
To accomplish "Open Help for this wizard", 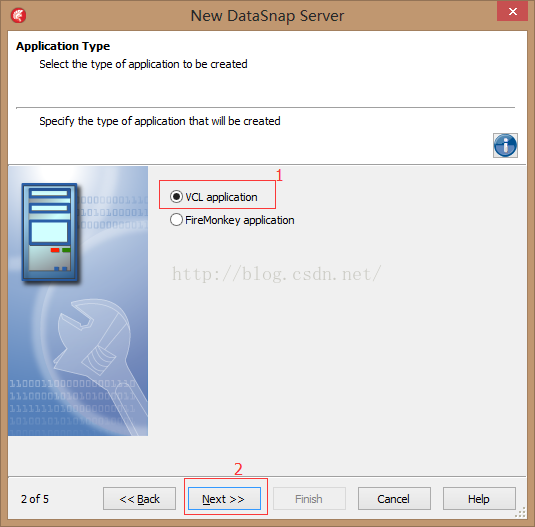I will tap(479, 499).
